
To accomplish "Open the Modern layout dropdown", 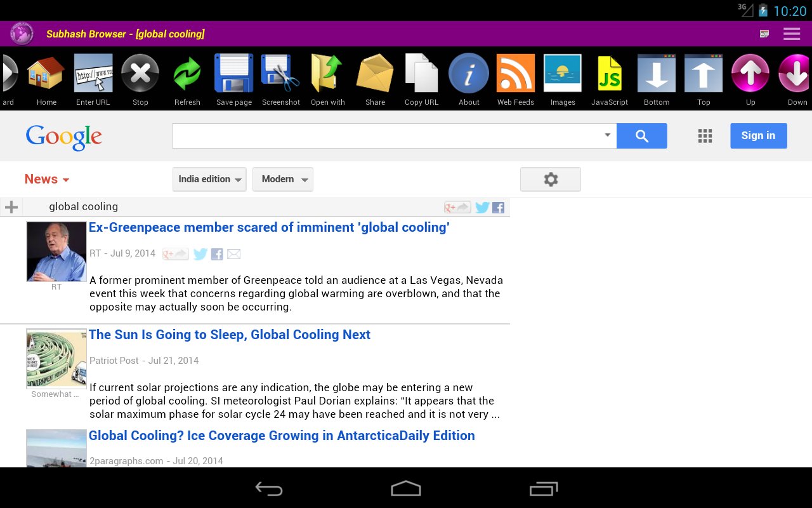I will point(283,179).
